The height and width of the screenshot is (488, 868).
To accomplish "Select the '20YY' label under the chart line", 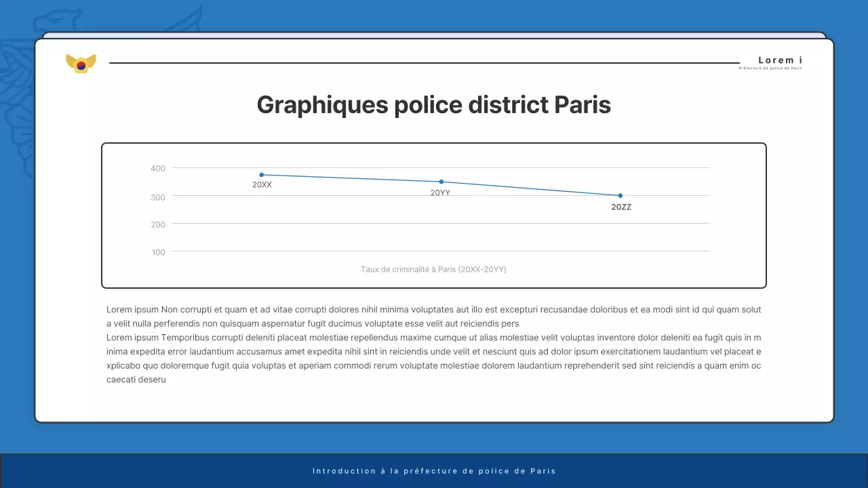I will point(441,192).
